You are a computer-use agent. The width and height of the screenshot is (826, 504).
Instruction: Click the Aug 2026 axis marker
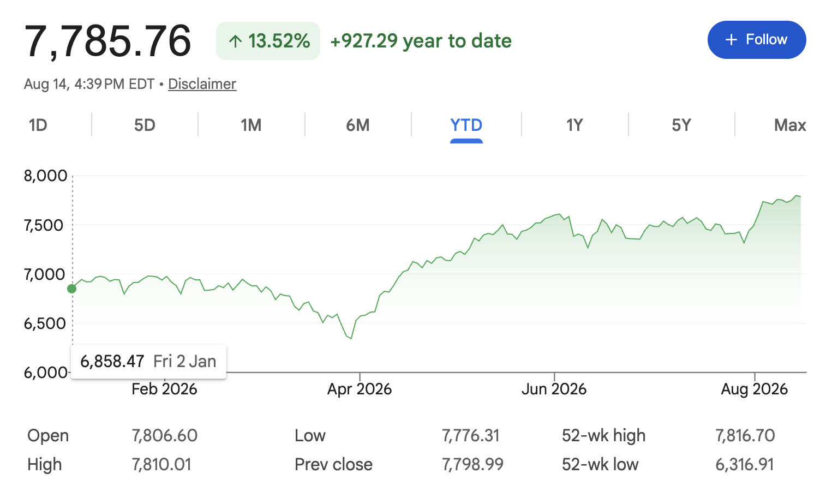coord(755,389)
